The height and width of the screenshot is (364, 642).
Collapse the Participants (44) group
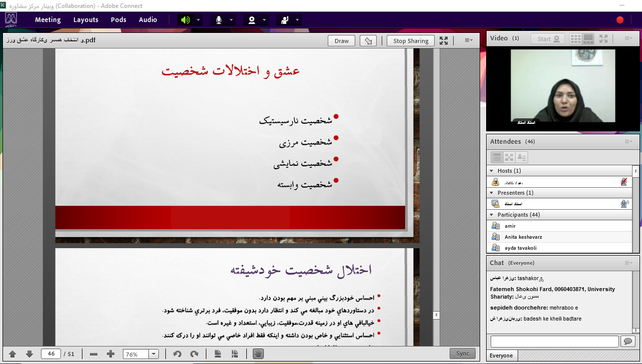click(492, 215)
